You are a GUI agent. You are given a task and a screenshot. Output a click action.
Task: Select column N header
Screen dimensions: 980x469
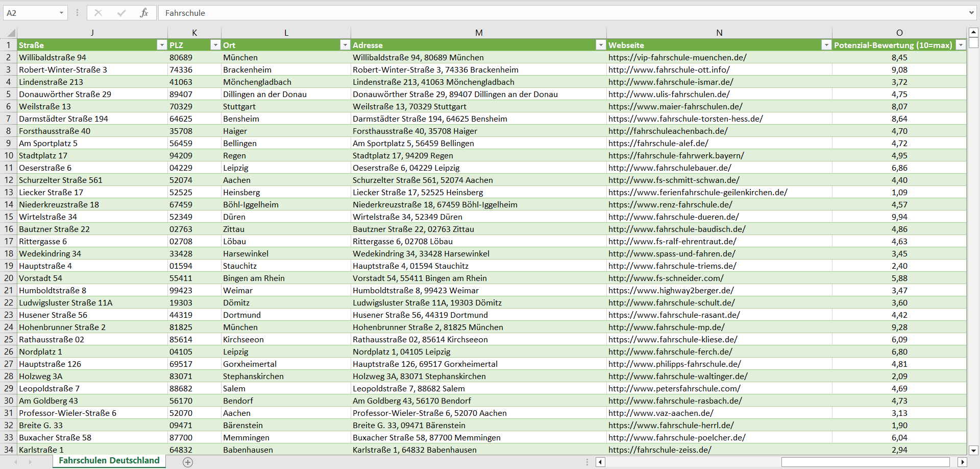pos(719,33)
